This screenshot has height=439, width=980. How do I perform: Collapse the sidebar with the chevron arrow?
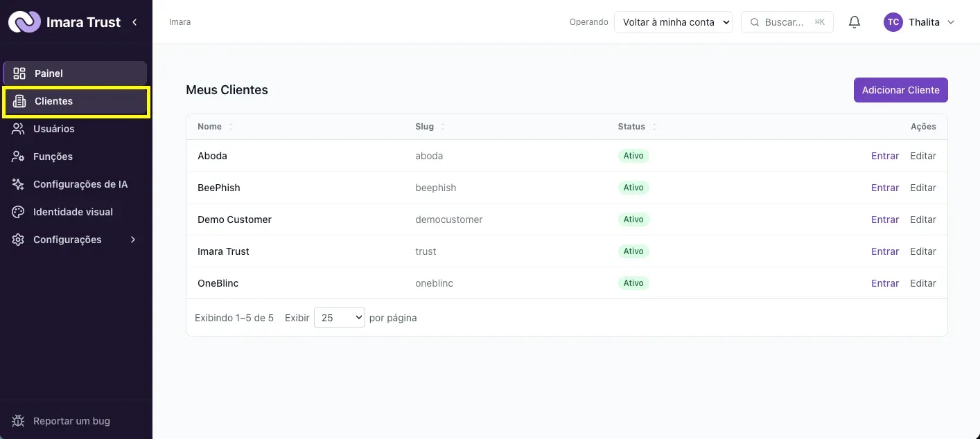(134, 22)
